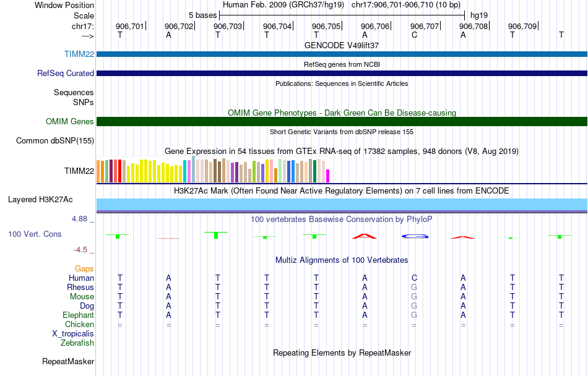This screenshot has width=588, height=376.
Task: Open the 100 Vert. Cons track label
Action: pyautogui.click(x=35, y=234)
